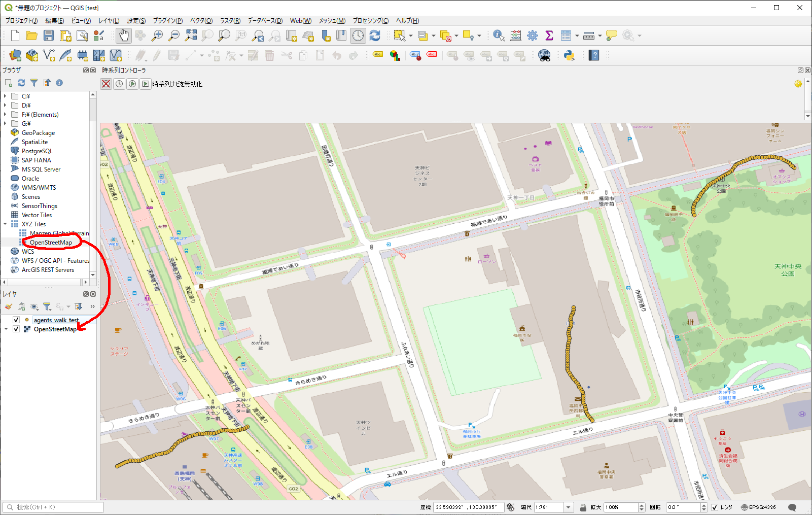Screen dimensions: 812x515
Task: Toggle the render checkbox in status bar
Action: click(715, 507)
